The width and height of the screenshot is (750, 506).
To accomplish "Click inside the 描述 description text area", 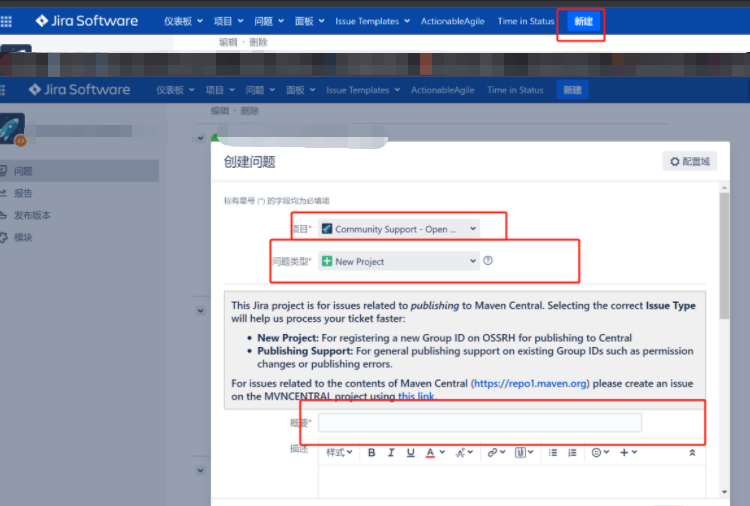I will tap(512, 481).
